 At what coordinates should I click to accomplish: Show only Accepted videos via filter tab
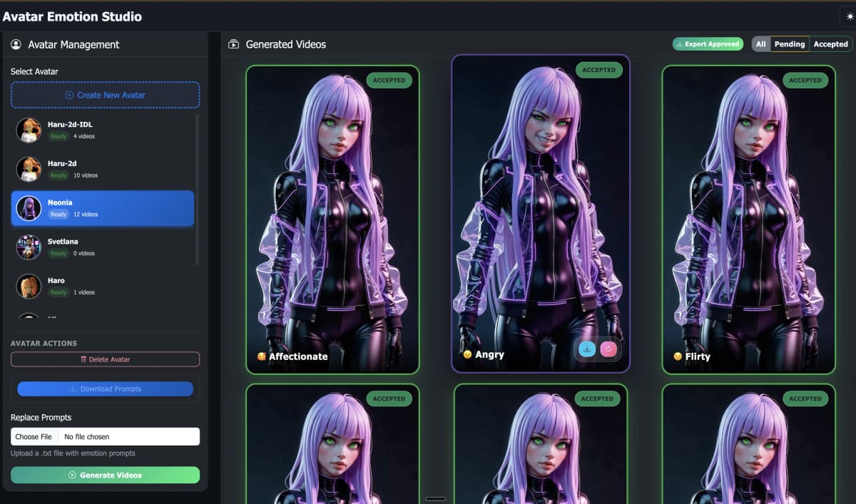tap(830, 43)
